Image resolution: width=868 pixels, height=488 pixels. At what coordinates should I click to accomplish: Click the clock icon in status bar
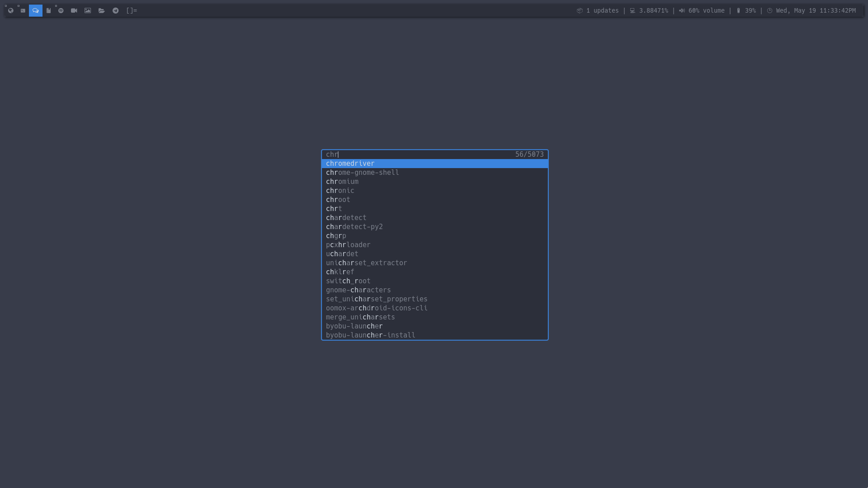[x=769, y=10]
